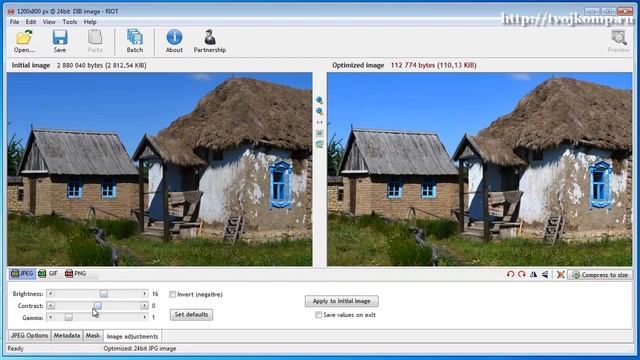Click the Brightness value '16'

[155, 294]
